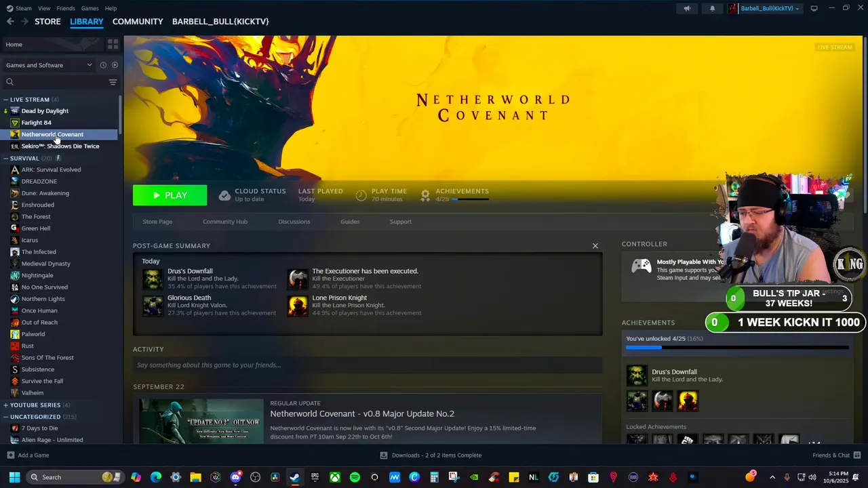Go back with the left arrow
868x488 pixels.
point(10,22)
